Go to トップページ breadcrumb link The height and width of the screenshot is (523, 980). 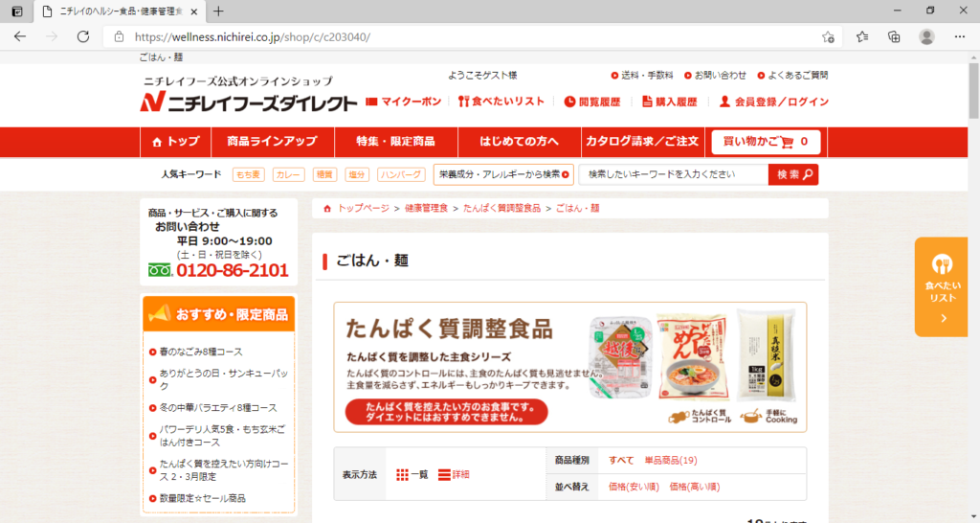(363, 208)
